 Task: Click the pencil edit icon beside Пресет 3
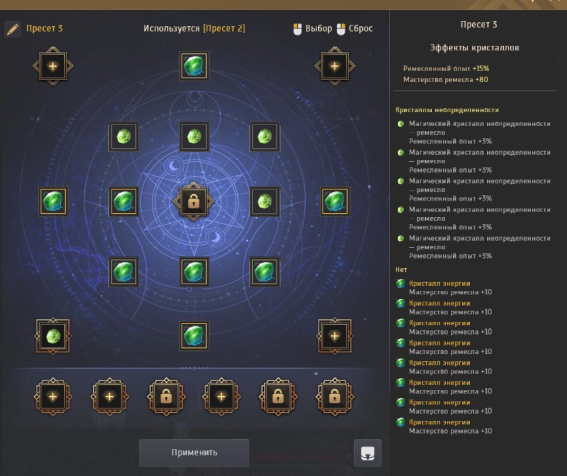tap(13, 29)
